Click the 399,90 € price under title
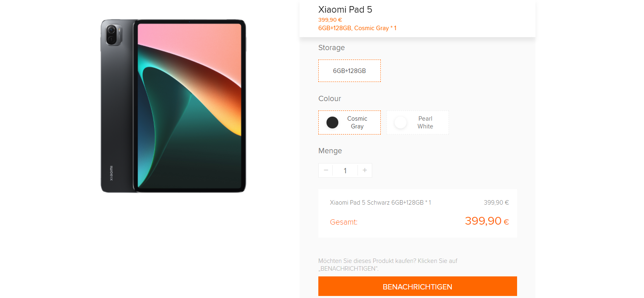644x298 pixels. click(x=330, y=20)
